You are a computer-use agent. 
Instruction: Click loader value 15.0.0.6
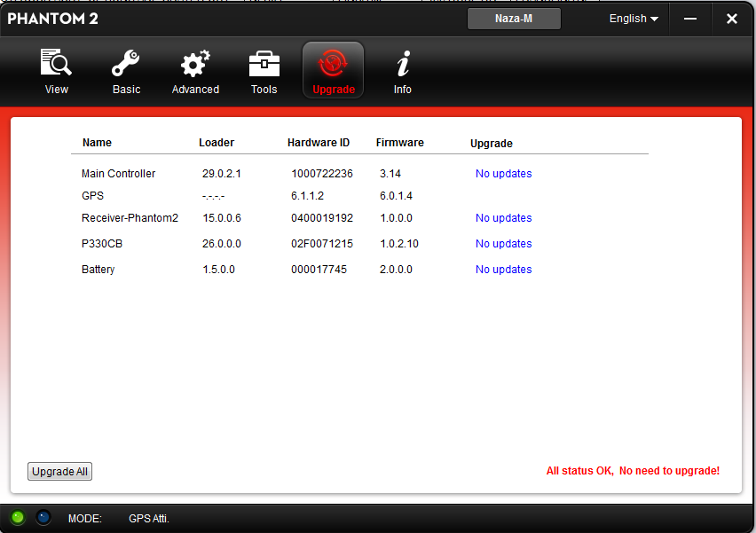(221, 218)
